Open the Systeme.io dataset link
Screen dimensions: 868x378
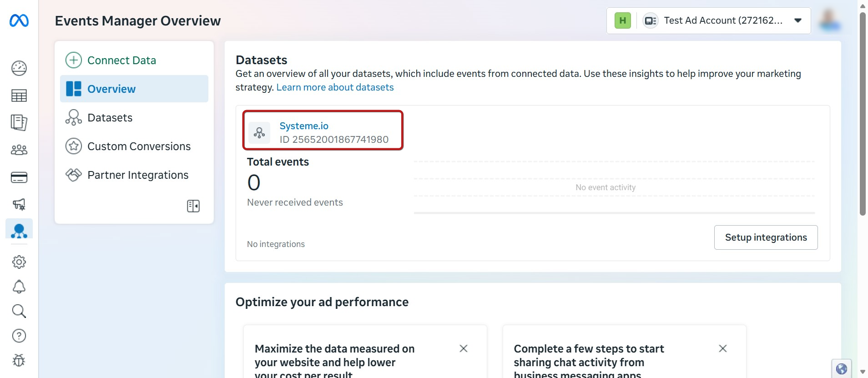[x=304, y=126]
